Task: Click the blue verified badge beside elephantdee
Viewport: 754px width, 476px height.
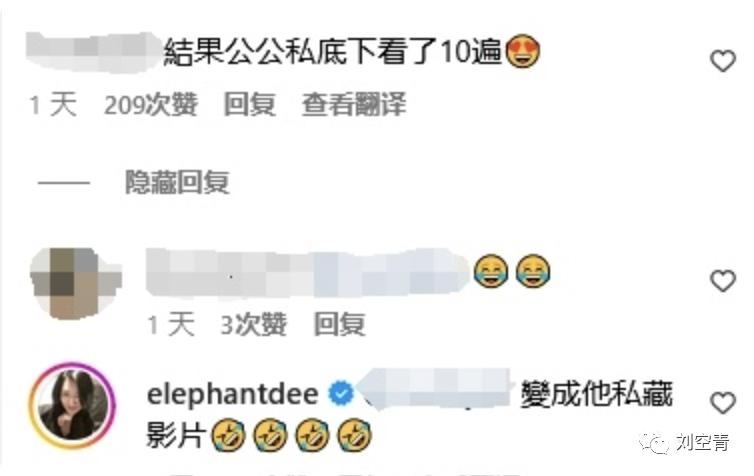Action: coord(341,393)
